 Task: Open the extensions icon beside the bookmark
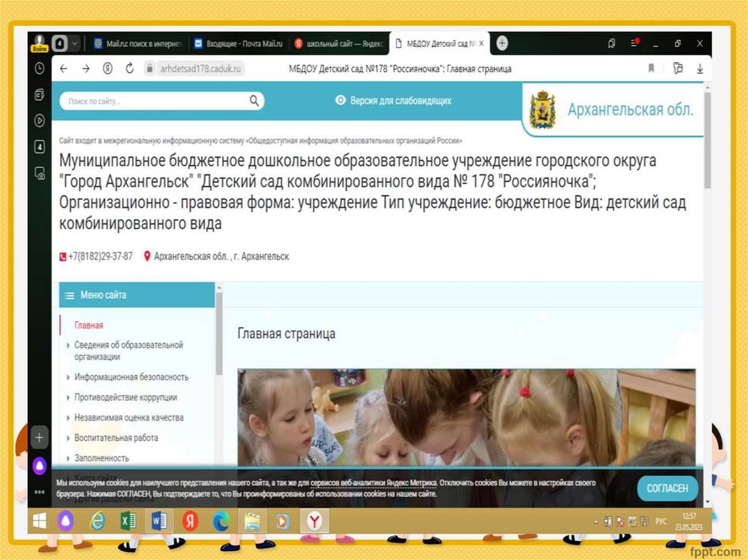coord(677,68)
